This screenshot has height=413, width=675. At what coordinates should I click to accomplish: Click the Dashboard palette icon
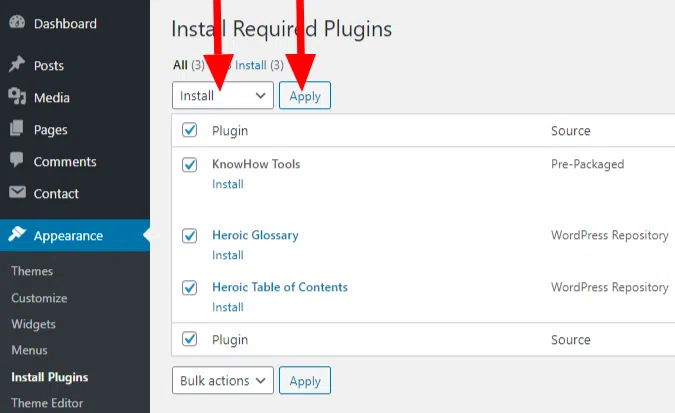pos(17,23)
